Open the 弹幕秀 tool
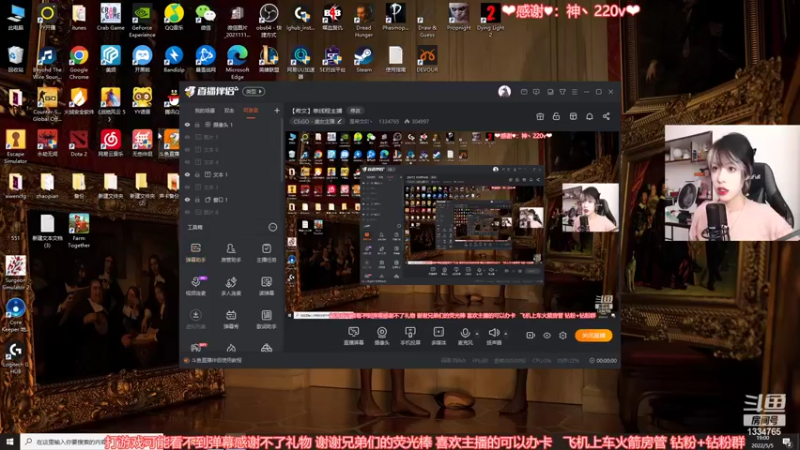 pyautogui.click(x=231, y=319)
